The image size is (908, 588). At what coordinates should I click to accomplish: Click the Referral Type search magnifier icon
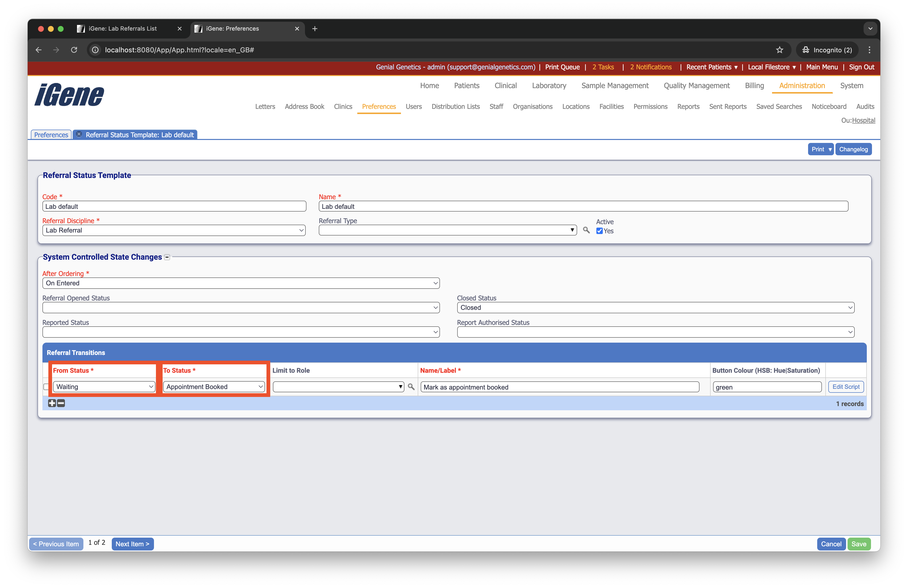[x=586, y=230]
